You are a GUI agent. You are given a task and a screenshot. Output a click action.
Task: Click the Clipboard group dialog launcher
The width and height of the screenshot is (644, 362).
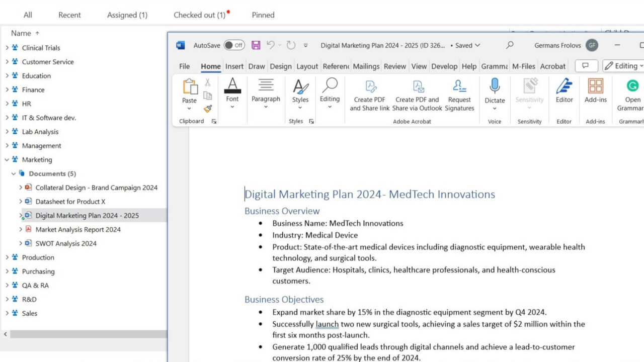214,122
